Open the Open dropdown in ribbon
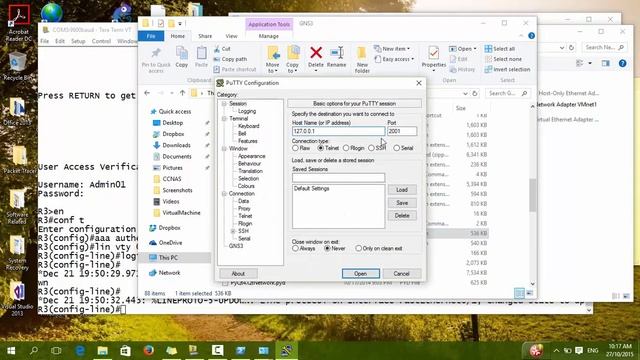This screenshot has width=640, height=360. (x=462, y=49)
